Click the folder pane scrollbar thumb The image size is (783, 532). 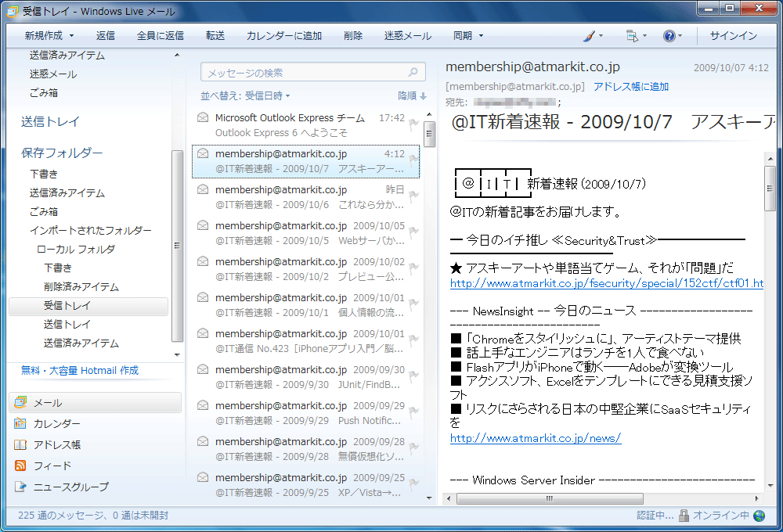177,246
